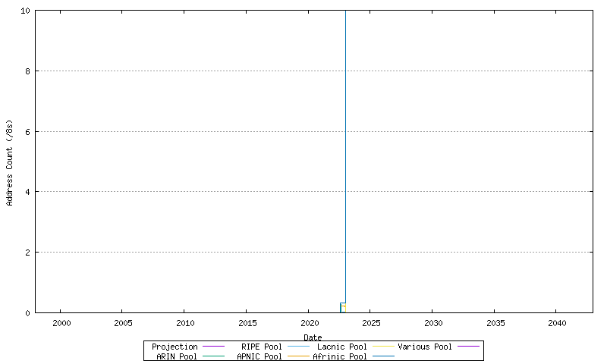The height and width of the screenshot is (364, 607).
Task: Click the y-axis tick label 8
Action: (27, 71)
